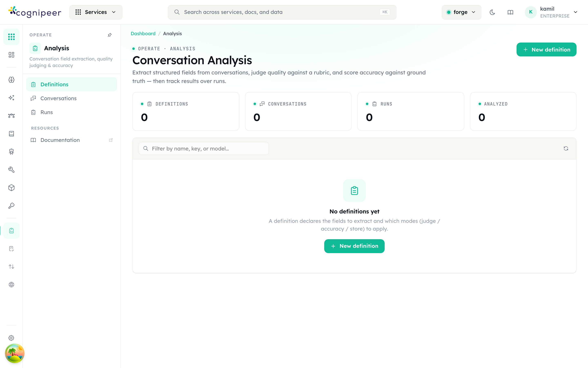Viewport: 588px width, 368px height.
Task: Click the 'Conversation Analysis' page title
Action: pyautogui.click(x=192, y=60)
